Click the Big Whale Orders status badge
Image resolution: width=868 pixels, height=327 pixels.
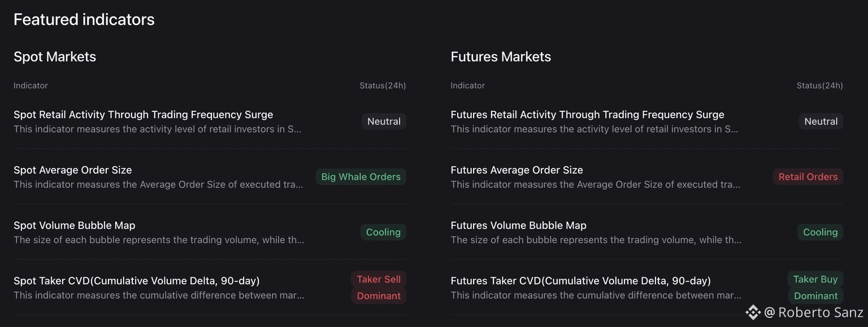(x=361, y=177)
